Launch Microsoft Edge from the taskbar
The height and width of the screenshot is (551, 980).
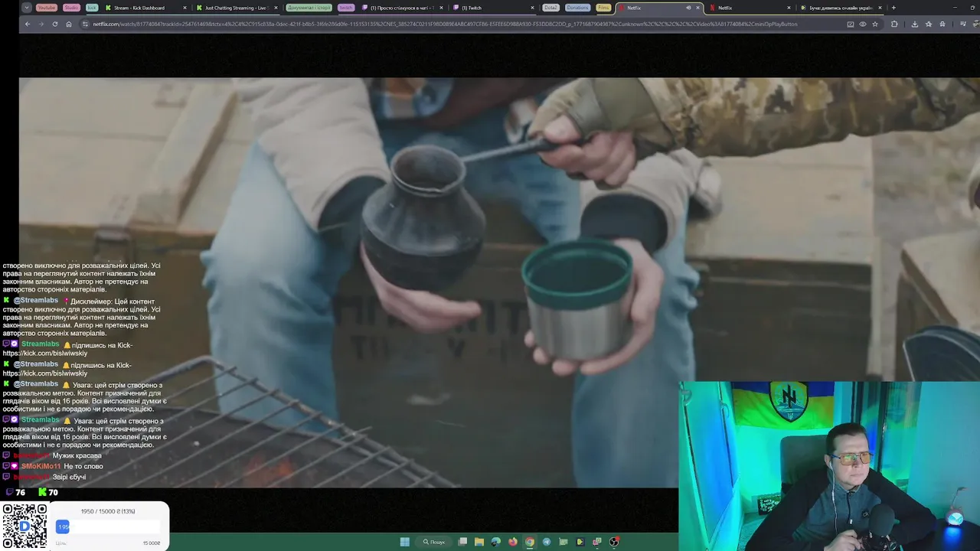pos(496,542)
